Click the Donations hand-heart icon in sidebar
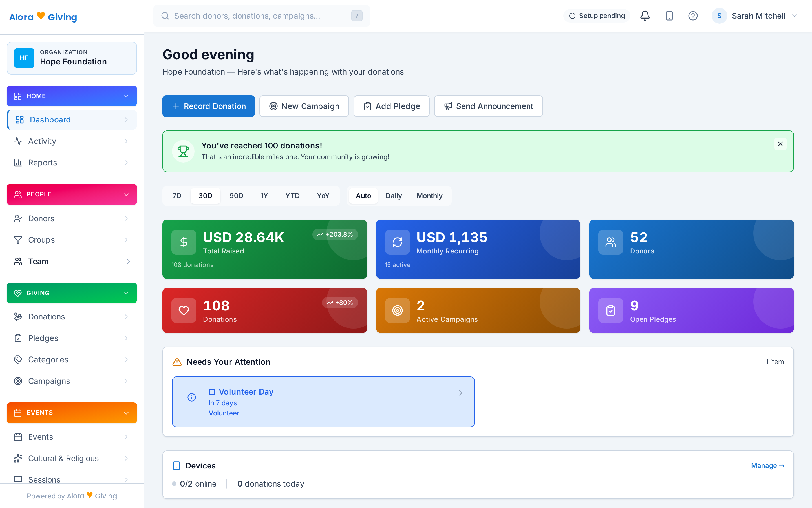The height and width of the screenshot is (508, 812). coord(18,316)
